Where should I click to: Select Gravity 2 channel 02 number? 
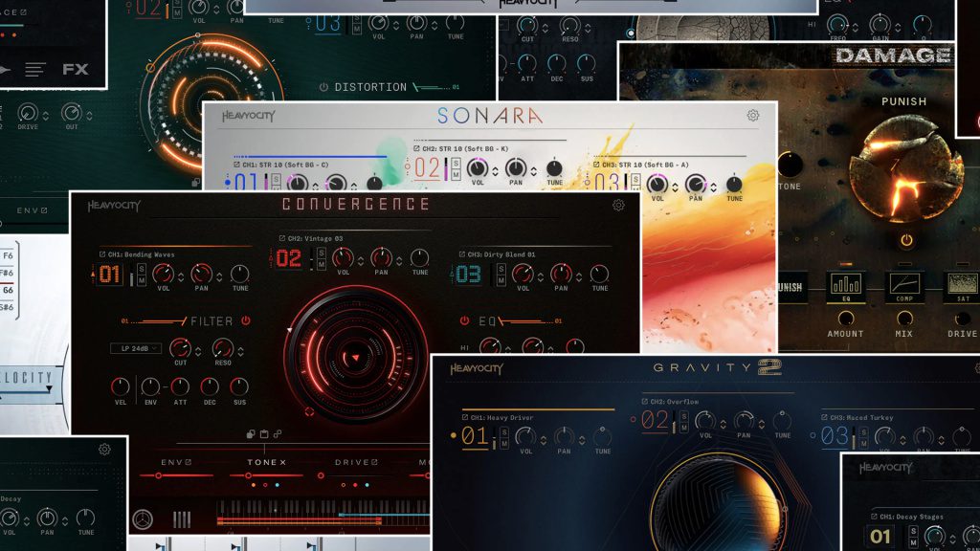point(655,420)
